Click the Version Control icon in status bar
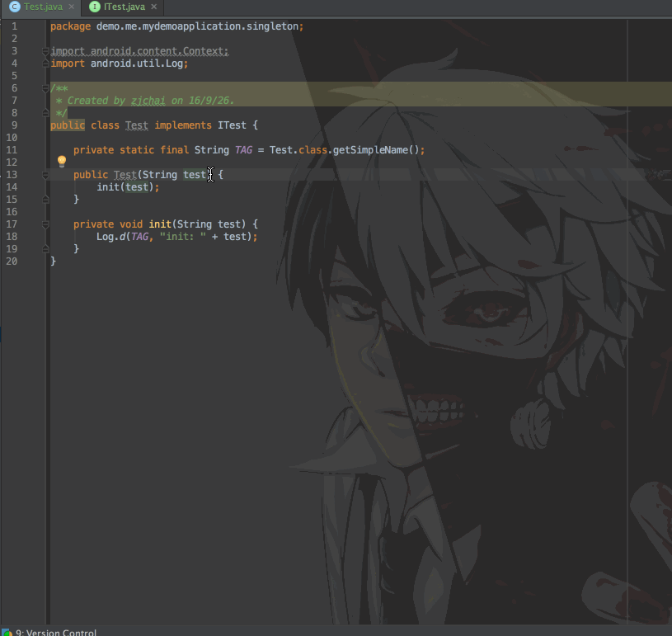The image size is (672, 636). coord(7,632)
